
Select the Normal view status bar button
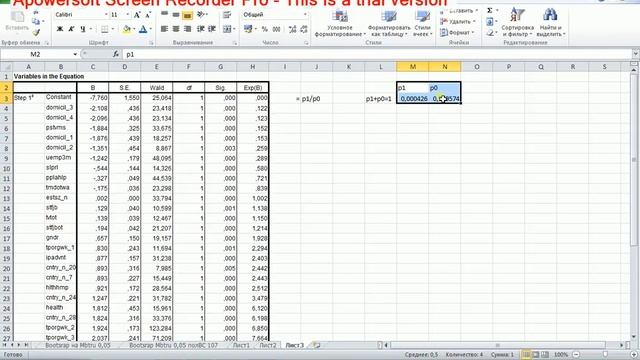click(527, 355)
